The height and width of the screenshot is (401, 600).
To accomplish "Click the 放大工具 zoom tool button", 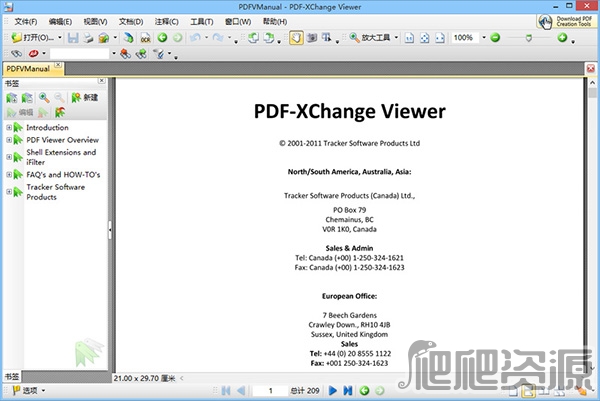I will click(x=370, y=37).
